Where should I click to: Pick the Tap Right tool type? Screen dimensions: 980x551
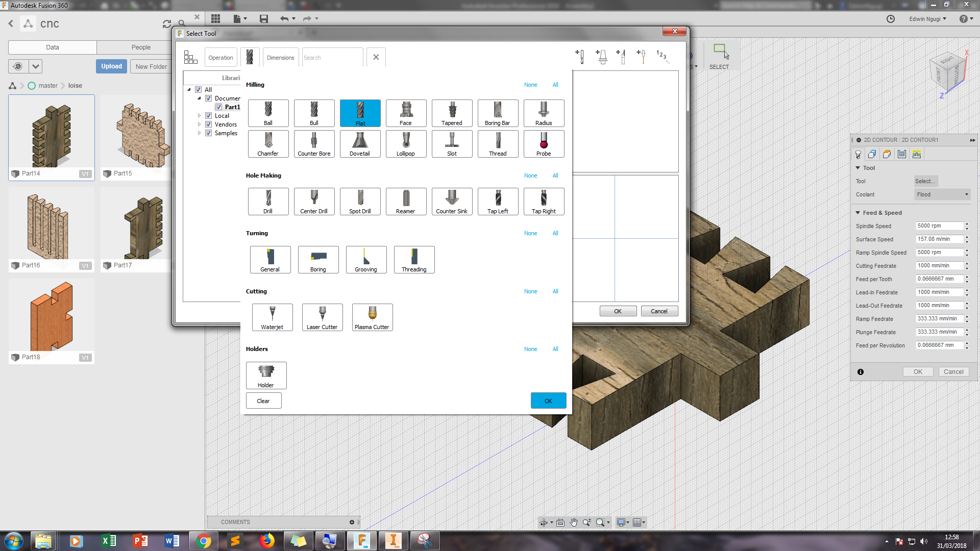coord(544,202)
